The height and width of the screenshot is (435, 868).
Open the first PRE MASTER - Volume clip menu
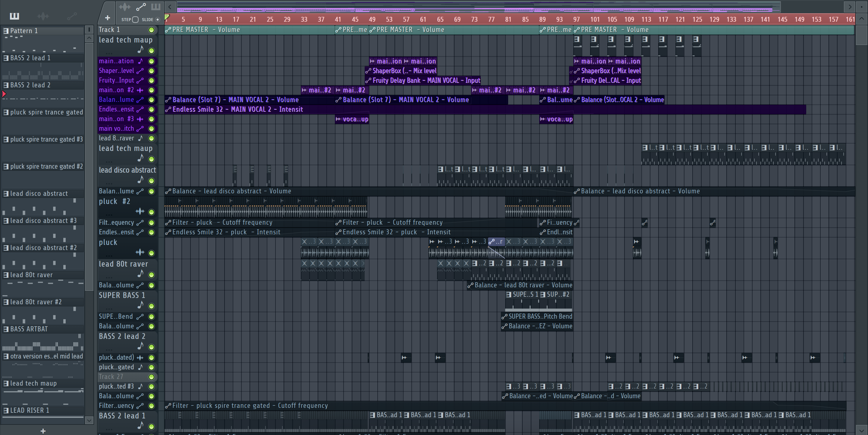click(168, 30)
